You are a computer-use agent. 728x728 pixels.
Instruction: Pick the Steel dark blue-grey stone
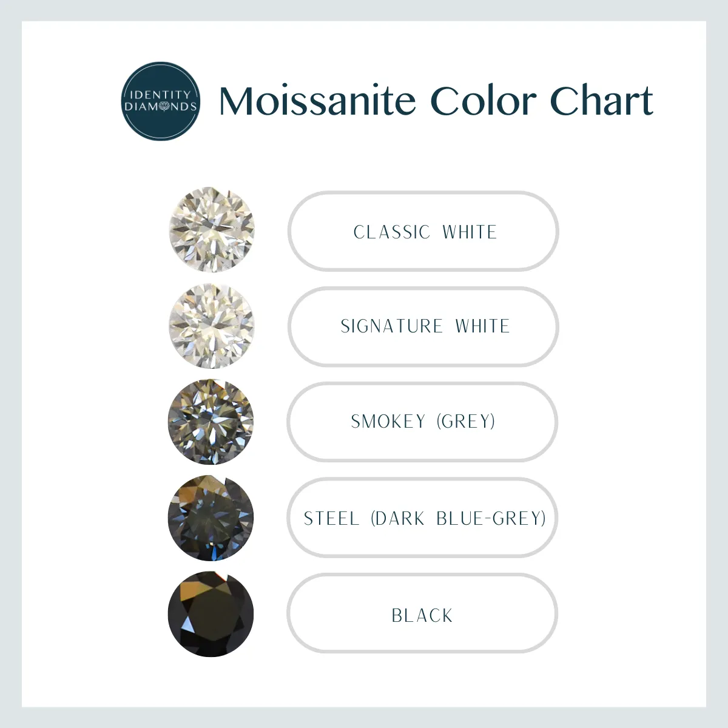(211, 517)
